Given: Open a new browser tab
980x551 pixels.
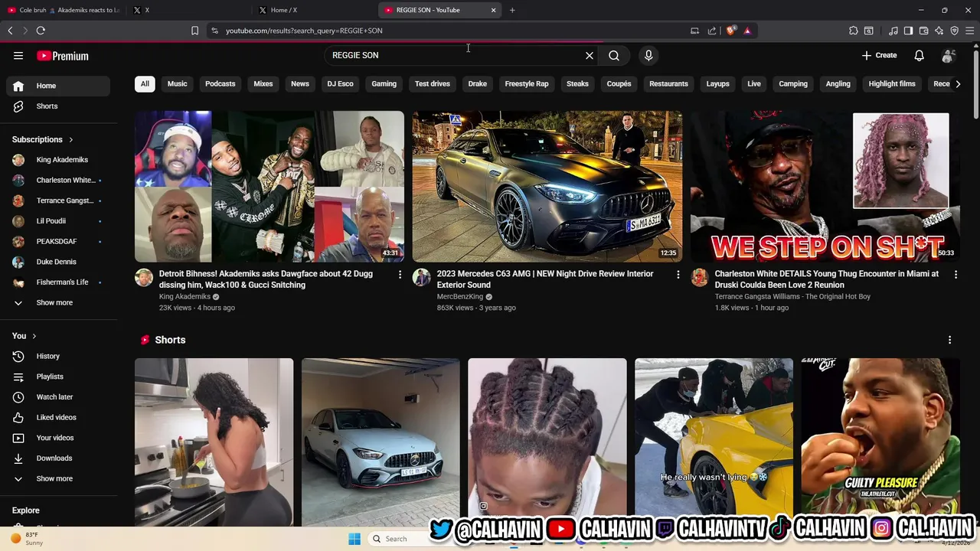Looking at the screenshot, I should (512, 10).
